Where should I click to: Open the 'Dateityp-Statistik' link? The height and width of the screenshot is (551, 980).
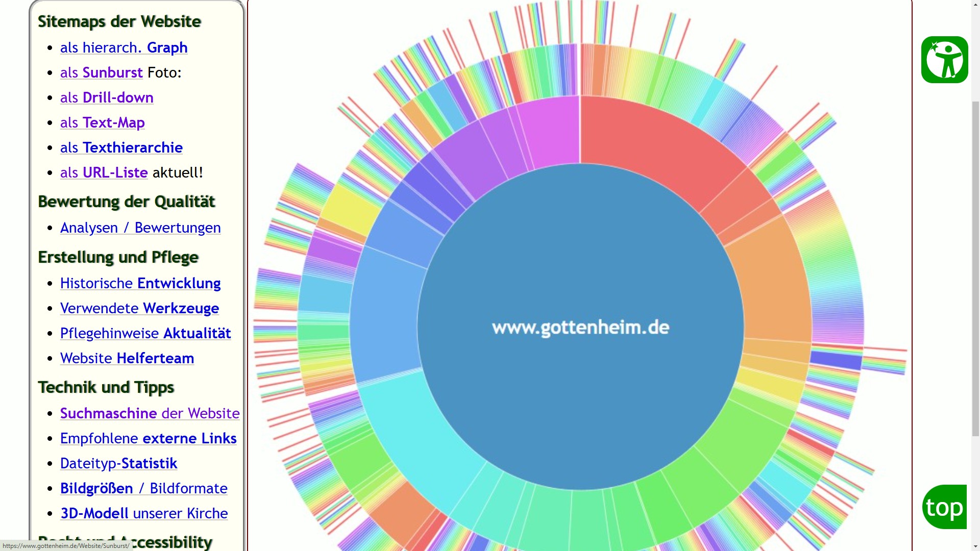coord(118,463)
